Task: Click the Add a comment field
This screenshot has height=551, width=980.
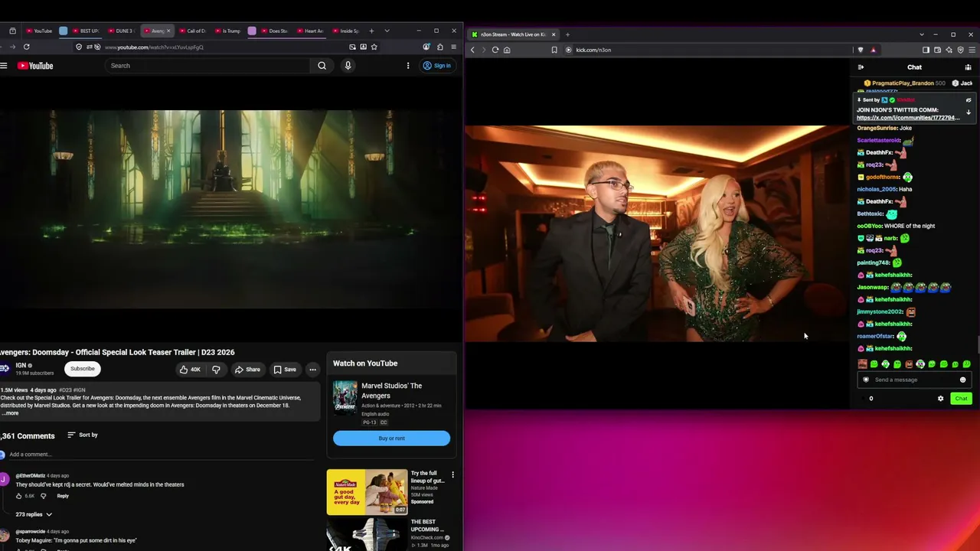Action: [161, 455]
